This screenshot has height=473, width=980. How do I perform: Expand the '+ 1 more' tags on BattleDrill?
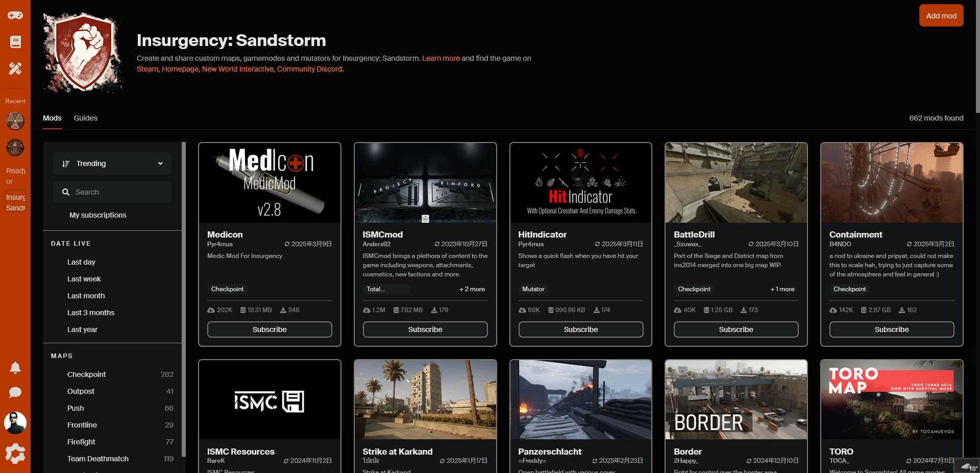click(782, 289)
